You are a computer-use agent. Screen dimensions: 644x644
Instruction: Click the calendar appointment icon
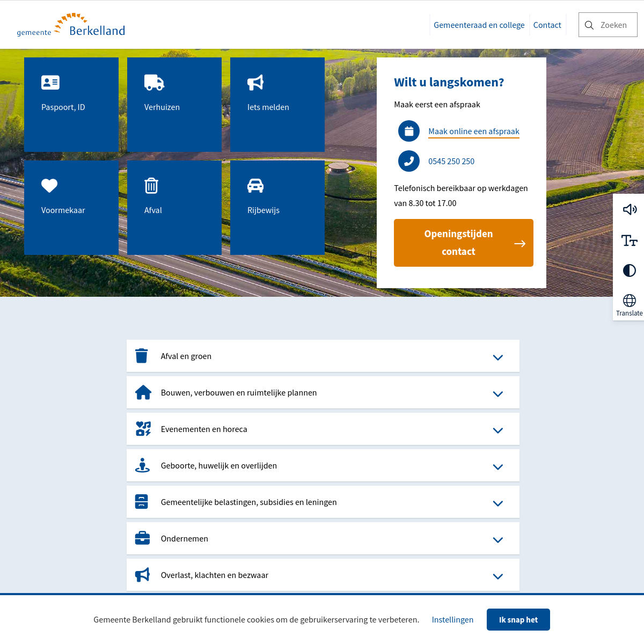(409, 131)
